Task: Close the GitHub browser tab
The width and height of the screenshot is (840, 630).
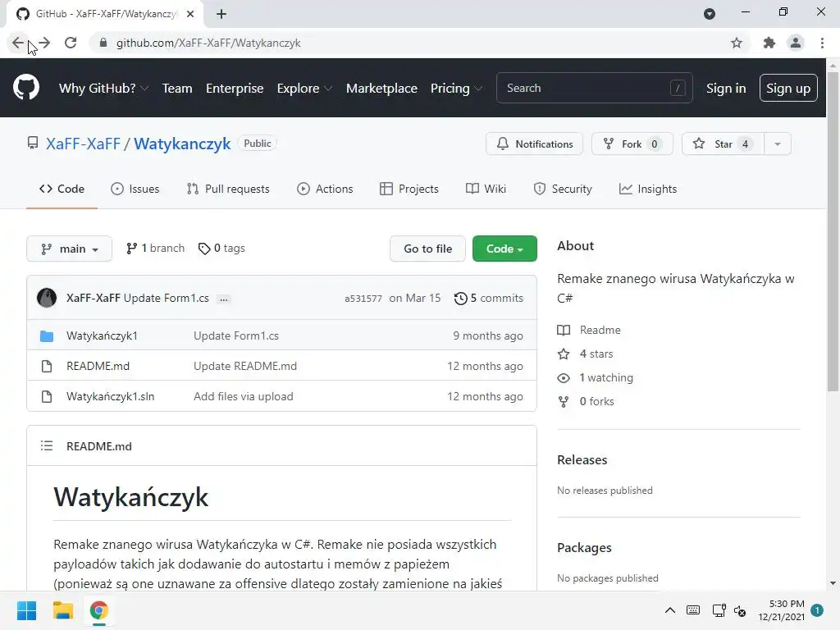Action: (190, 14)
